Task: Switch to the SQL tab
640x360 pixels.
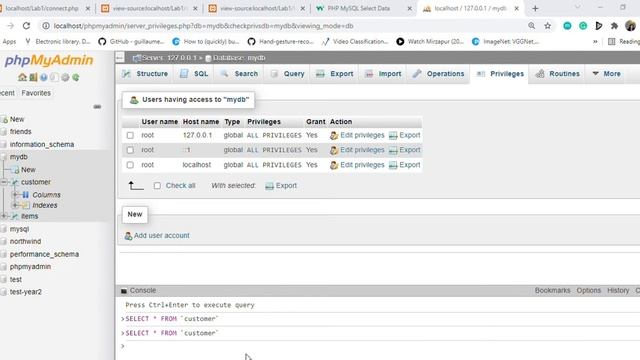Action: tap(194, 74)
